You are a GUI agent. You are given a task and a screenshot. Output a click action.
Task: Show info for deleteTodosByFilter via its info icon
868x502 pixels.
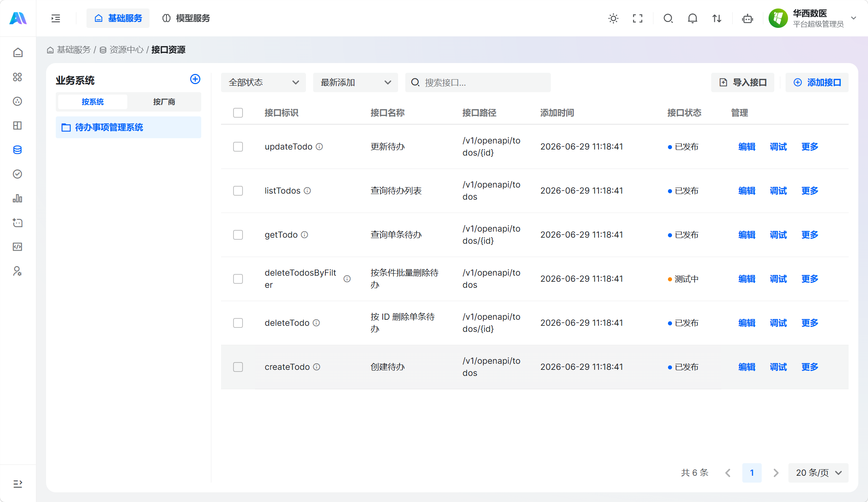[347, 279]
